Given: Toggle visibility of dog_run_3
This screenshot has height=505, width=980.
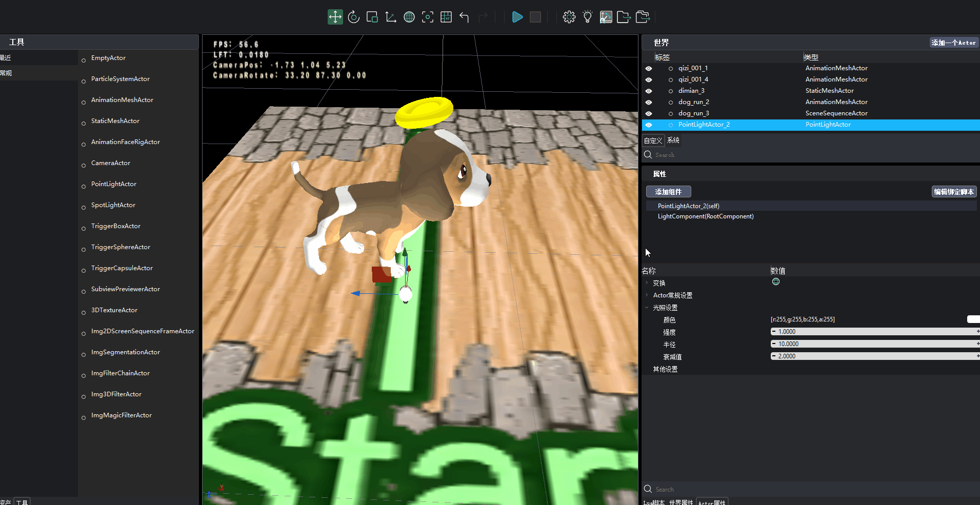Looking at the screenshot, I should click(x=649, y=113).
